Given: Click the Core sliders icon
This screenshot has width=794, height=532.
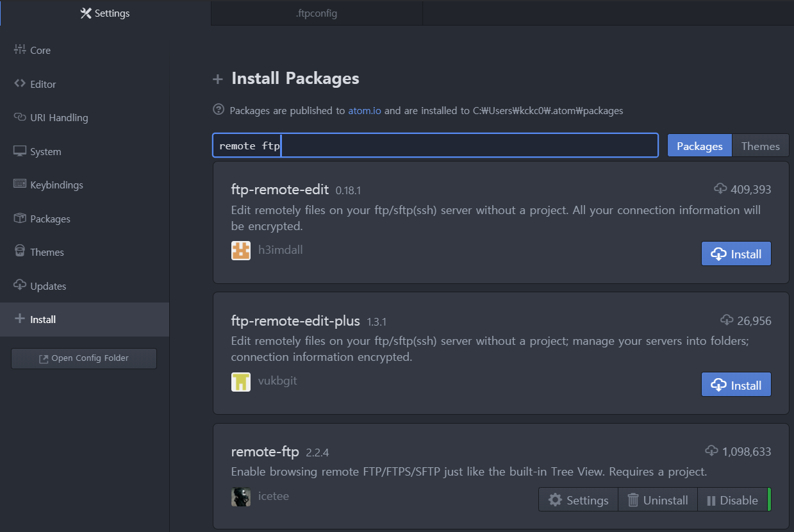Looking at the screenshot, I should point(19,49).
